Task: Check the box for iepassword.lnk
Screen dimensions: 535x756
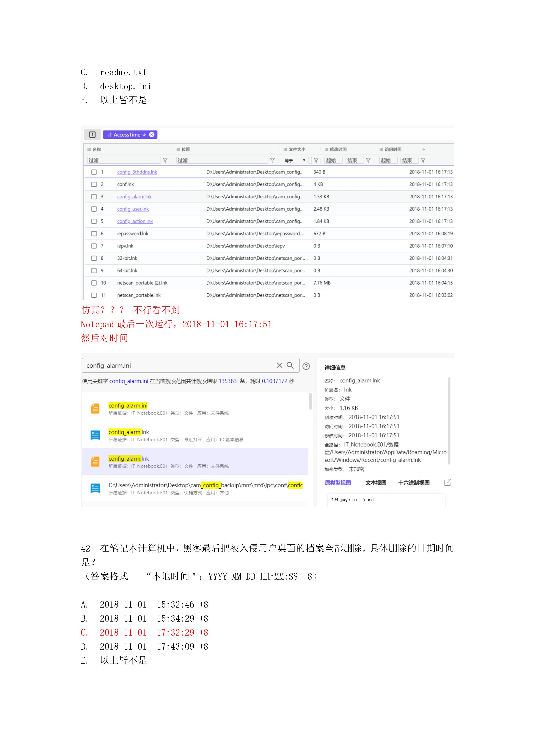Action: pyautogui.click(x=94, y=234)
